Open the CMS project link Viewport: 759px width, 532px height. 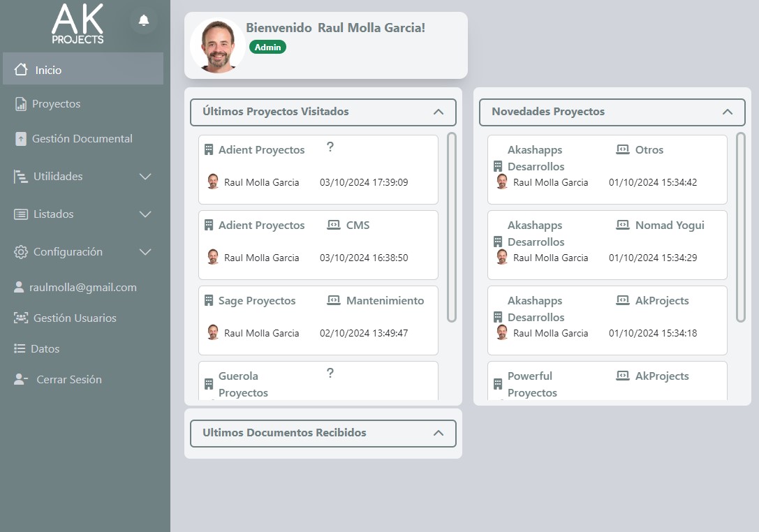pyautogui.click(x=358, y=225)
